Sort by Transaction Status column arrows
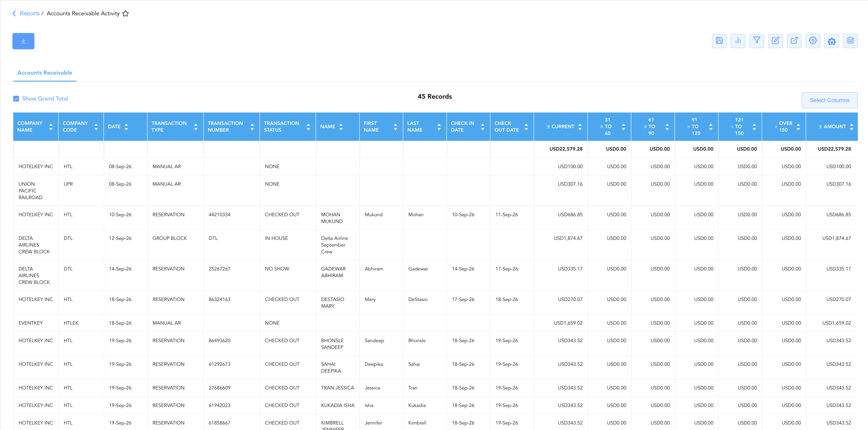 (x=308, y=127)
